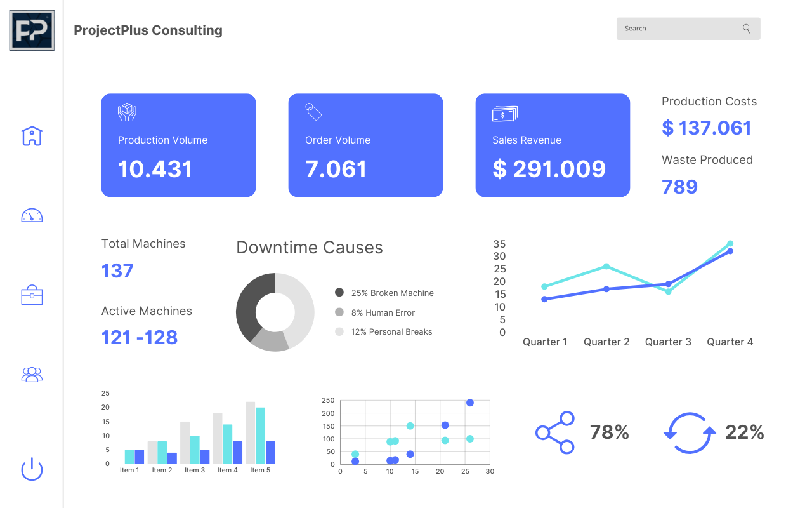
Task: Click the price tag icon on Order Volume
Action: coord(313,112)
